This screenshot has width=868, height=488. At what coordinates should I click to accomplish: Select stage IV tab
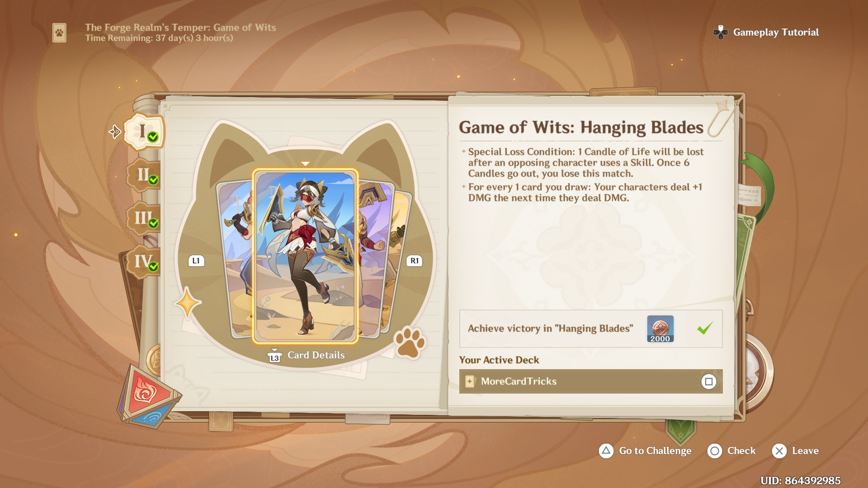point(144,262)
